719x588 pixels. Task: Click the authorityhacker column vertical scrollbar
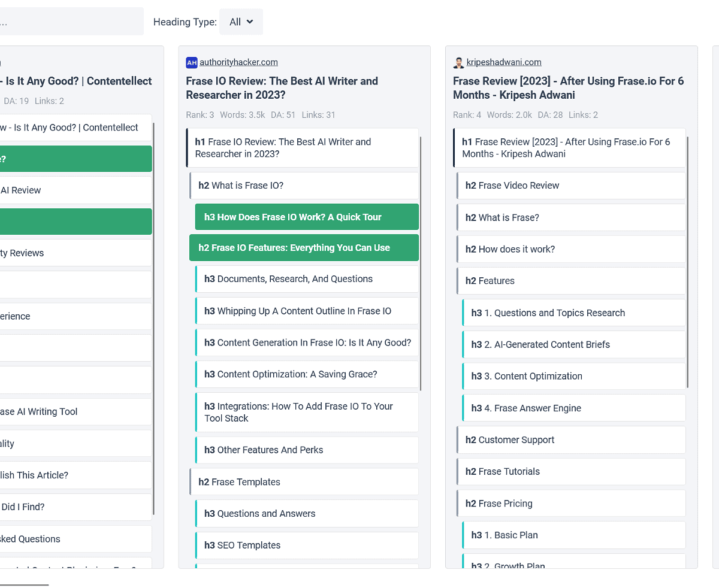coord(421,263)
